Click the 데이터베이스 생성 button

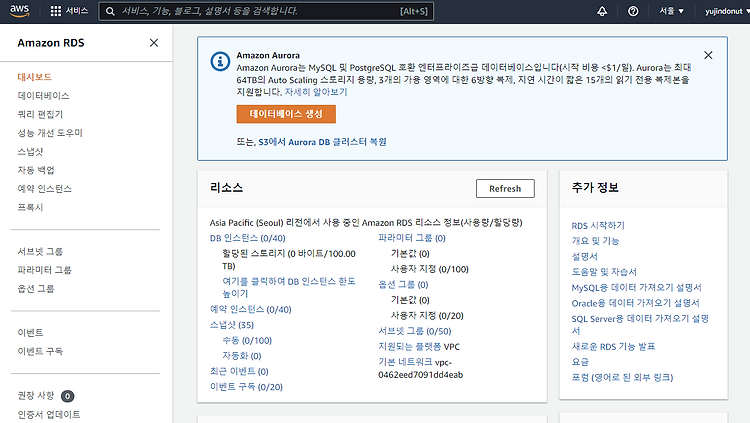click(x=286, y=114)
